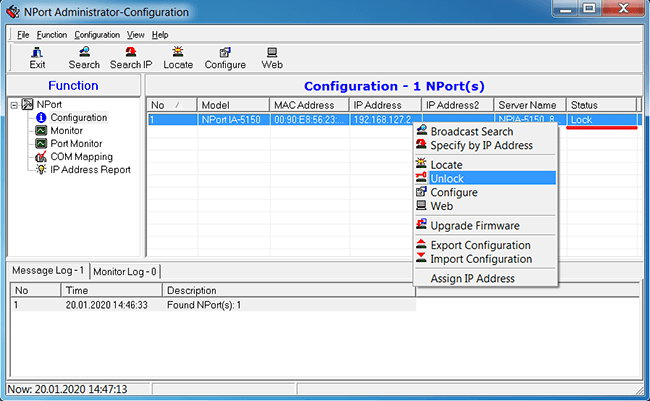Open the Help menu
This screenshot has width=650, height=401.
click(160, 35)
